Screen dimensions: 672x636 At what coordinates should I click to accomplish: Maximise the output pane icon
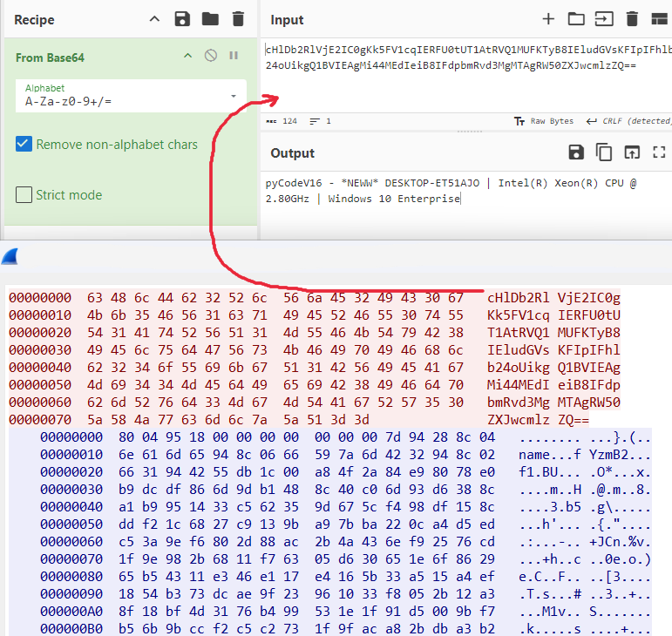click(x=659, y=152)
